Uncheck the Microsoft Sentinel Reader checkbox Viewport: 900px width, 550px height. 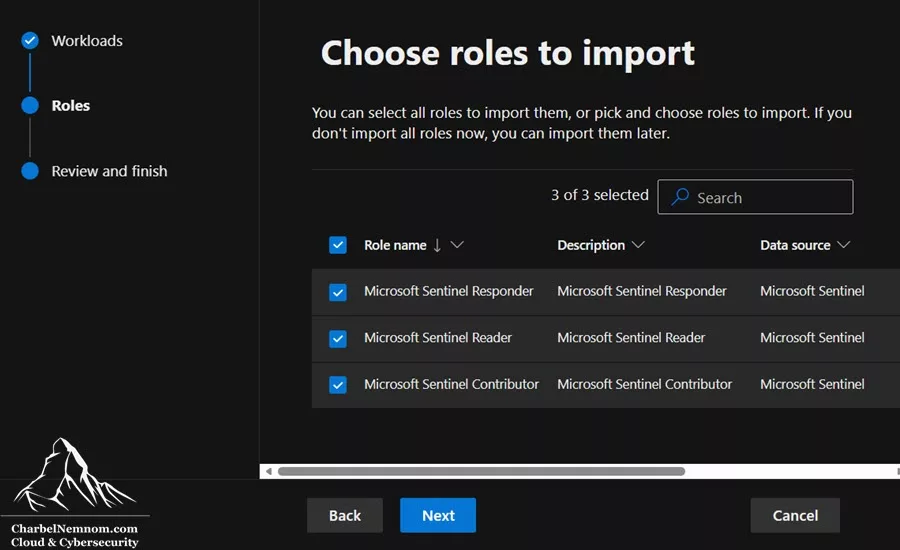338,338
